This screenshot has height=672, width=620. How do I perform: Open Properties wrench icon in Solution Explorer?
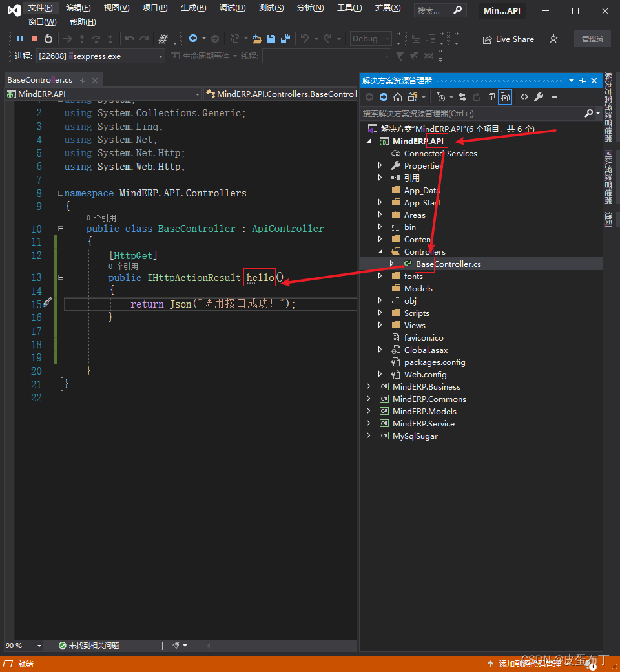(538, 97)
